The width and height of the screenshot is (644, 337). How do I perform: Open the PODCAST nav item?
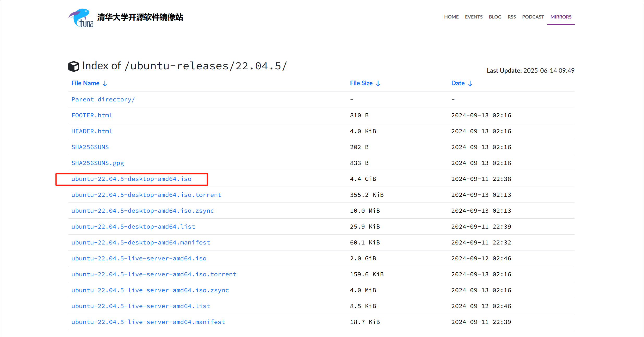tap(533, 17)
